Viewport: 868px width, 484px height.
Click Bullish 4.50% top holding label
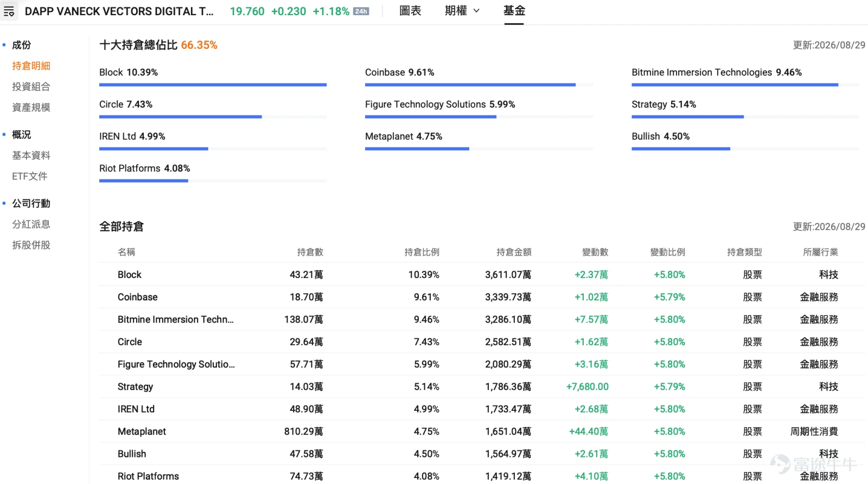point(661,136)
